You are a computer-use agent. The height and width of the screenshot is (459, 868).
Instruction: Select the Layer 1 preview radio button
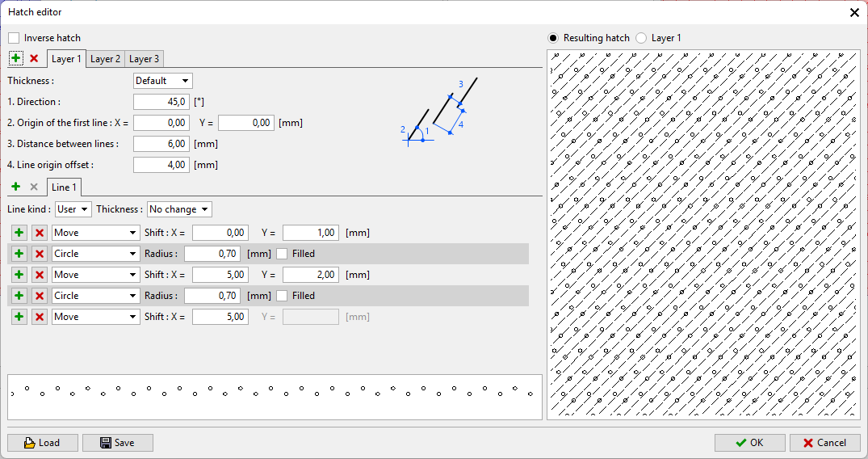pos(641,38)
